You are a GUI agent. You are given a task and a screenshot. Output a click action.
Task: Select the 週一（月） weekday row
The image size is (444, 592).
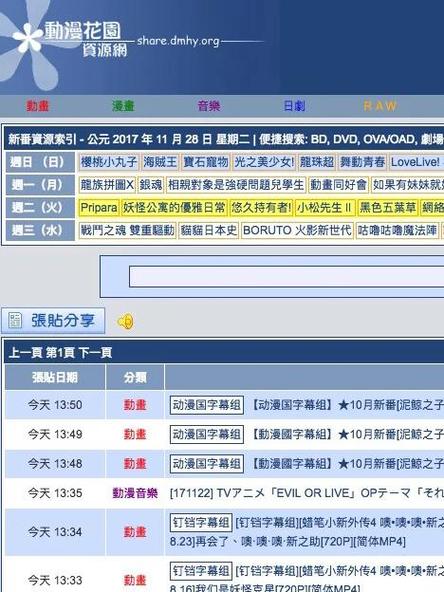(40, 185)
